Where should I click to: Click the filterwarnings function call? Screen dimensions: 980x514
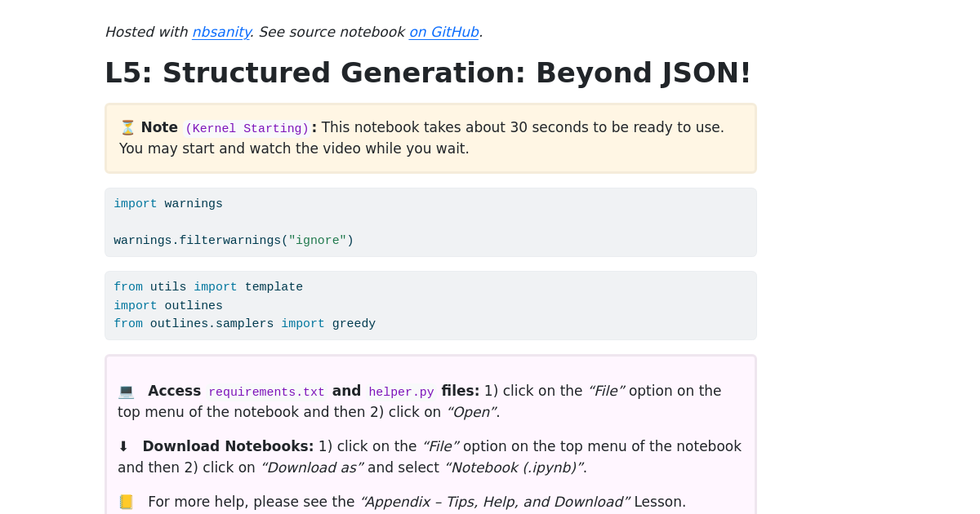pyautogui.click(x=230, y=240)
